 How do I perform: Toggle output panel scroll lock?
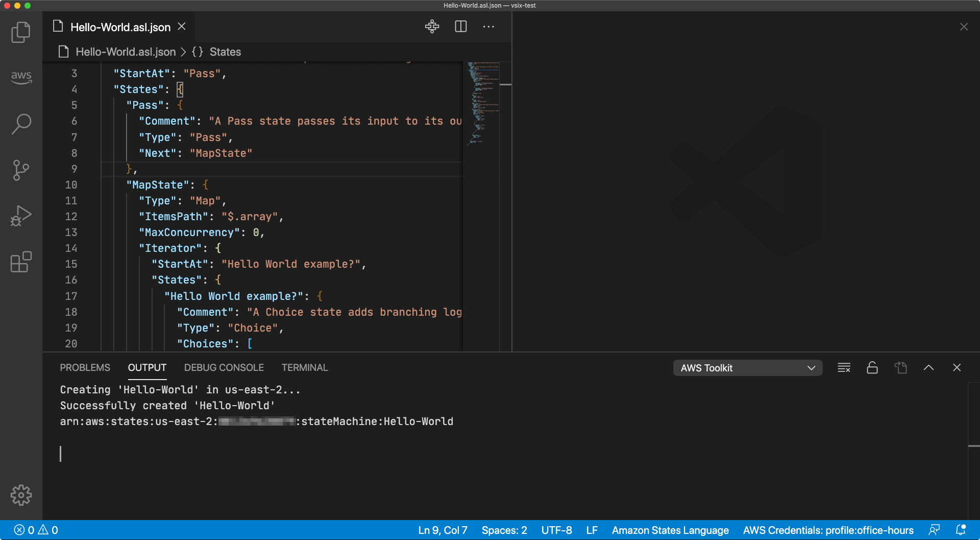point(872,368)
